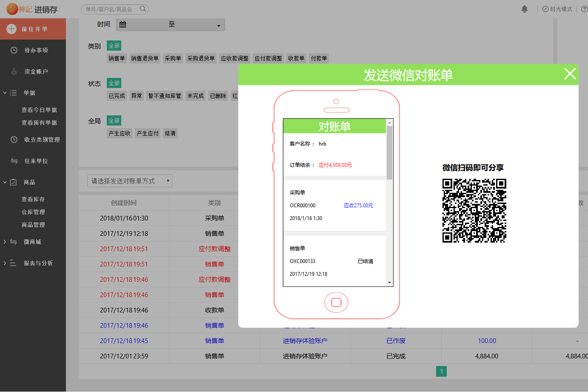This screenshot has height=392, width=588.
Task: Switch to 时光模式
Action: point(557,9)
